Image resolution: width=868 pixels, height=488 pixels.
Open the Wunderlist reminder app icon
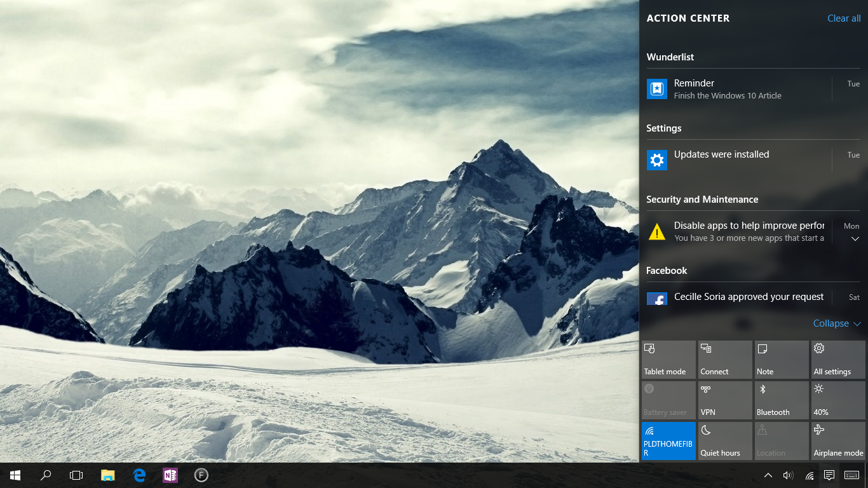point(657,89)
